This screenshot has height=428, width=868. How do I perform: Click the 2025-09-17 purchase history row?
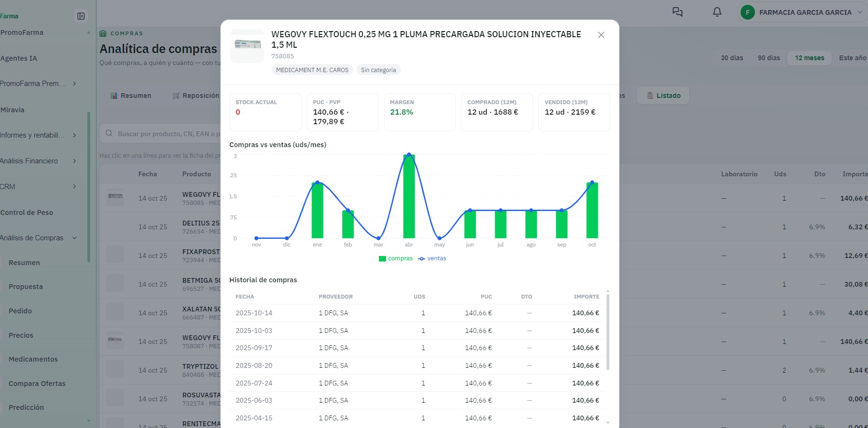(x=417, y=348)
